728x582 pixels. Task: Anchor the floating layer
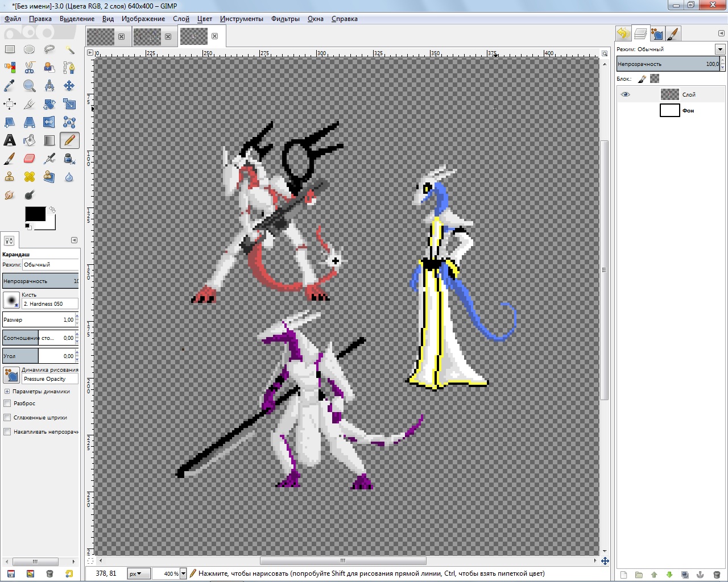pyautogui.click(x=701, y=575)
